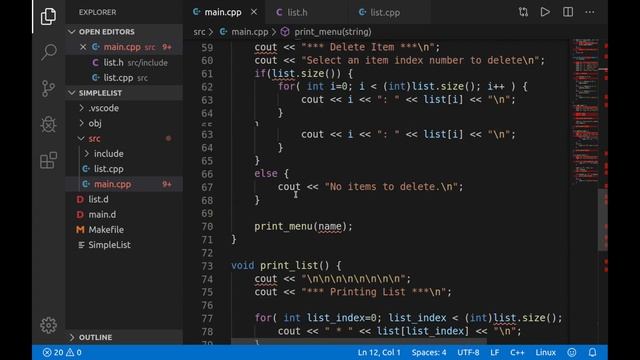This screenshot has height=360, width=640.
Task: Click the horizontal scrollbar at editor bottom
Action: tap(359, 341)
